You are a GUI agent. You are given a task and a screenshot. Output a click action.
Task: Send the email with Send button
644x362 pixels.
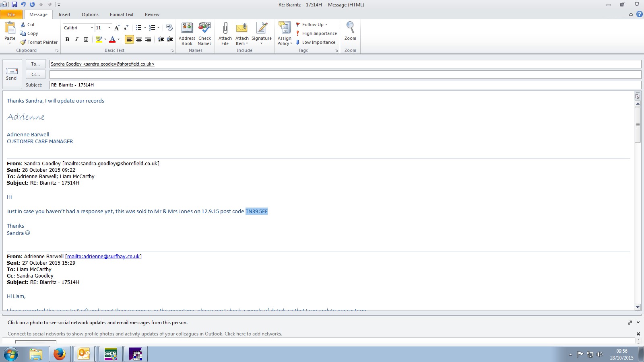pos(11,74)
